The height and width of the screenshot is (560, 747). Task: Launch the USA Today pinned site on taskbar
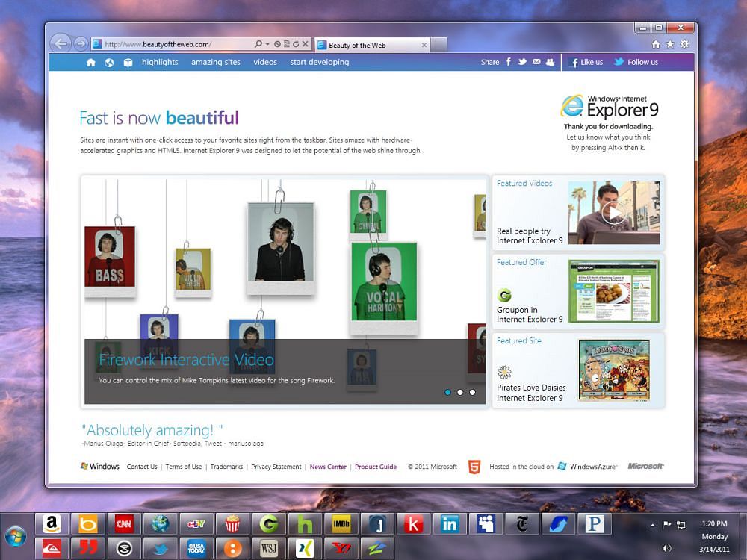click(x=196, y=548)
